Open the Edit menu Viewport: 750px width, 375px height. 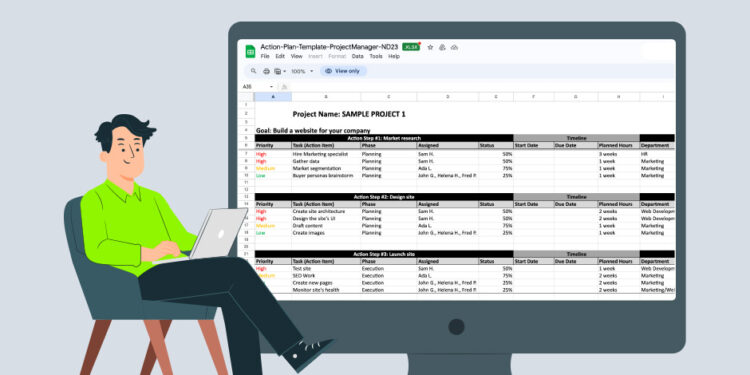tap(280, 56)
